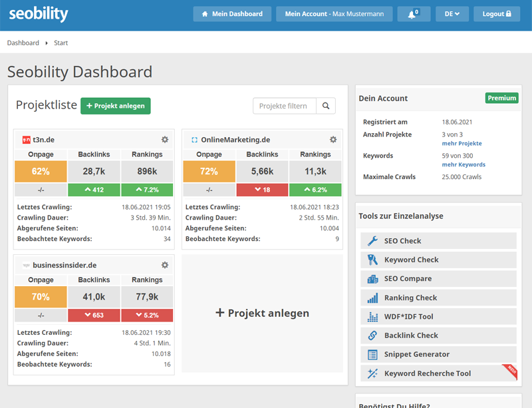Follow the mehr Keywords link

(464, 164)
